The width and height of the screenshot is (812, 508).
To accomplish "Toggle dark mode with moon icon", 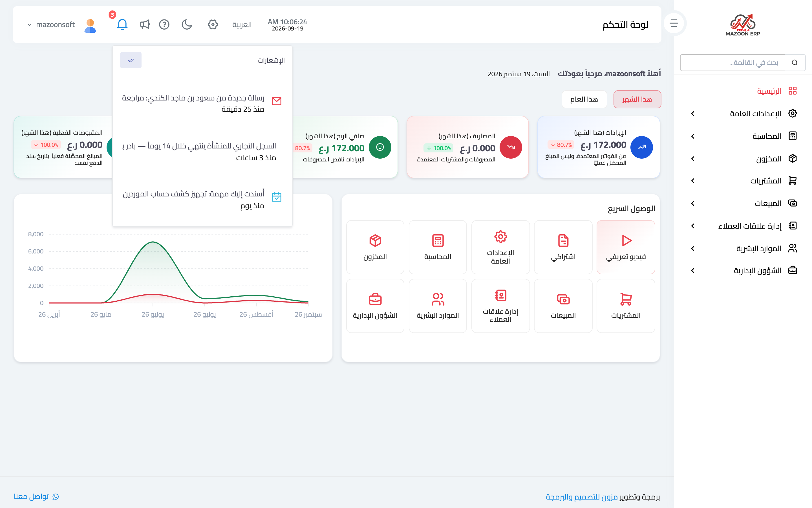I will tap(187, 25).
